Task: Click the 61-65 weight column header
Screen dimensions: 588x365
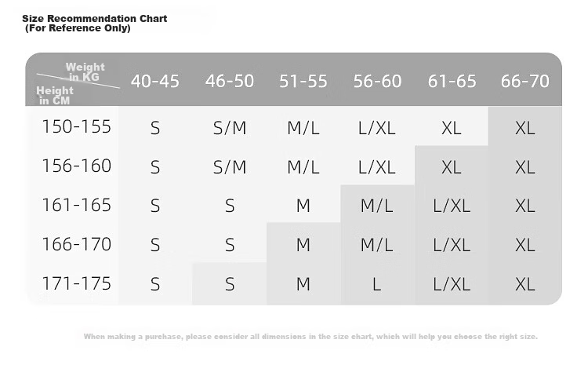Action: click(452, 81)
